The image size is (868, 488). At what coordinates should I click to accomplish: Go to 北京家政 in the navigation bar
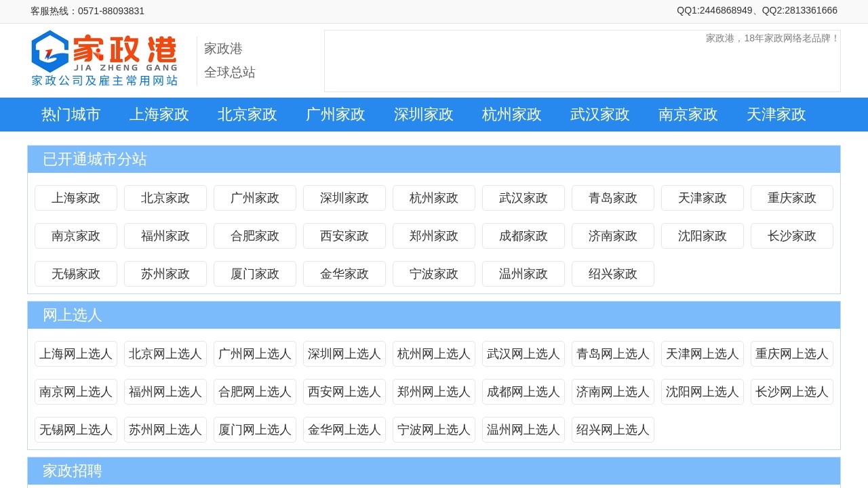pyautogui.click(x=248, y=115)
